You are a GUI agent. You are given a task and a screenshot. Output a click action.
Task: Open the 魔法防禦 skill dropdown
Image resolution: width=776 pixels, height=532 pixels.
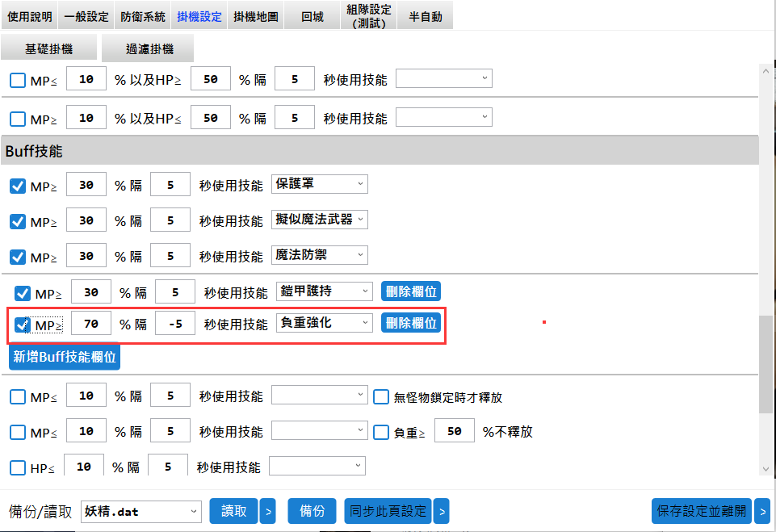(319, 255)
